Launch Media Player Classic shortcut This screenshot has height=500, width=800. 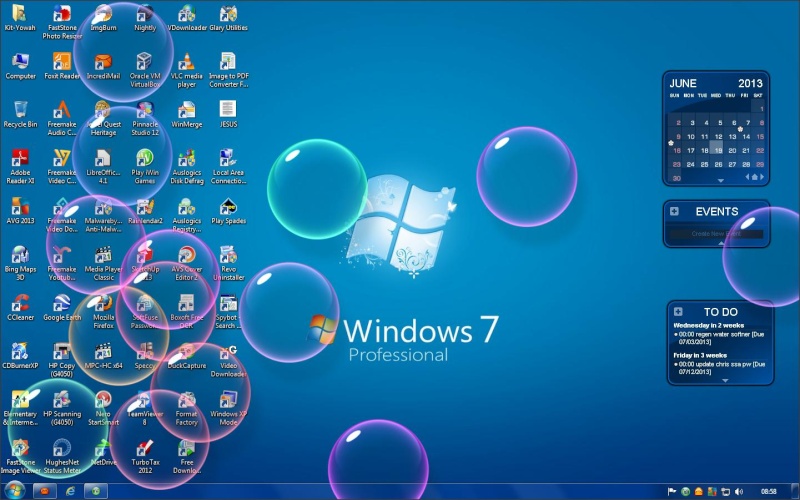pos(104,263)
